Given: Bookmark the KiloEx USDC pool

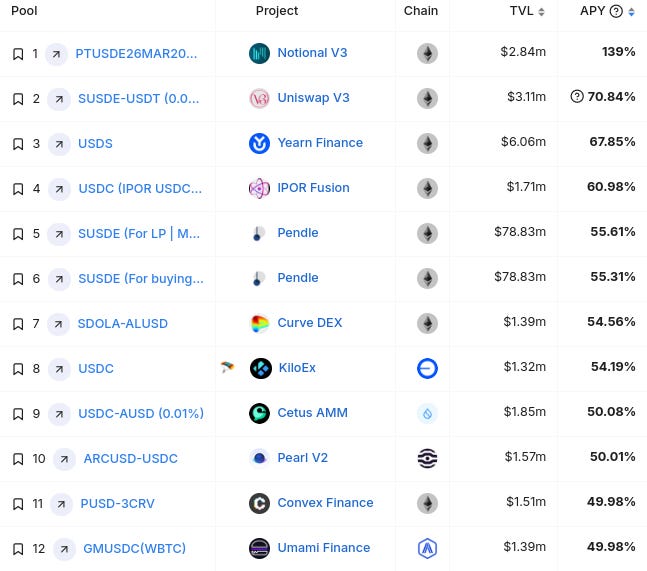Looking at the screenshot, I should pos(18,368).
